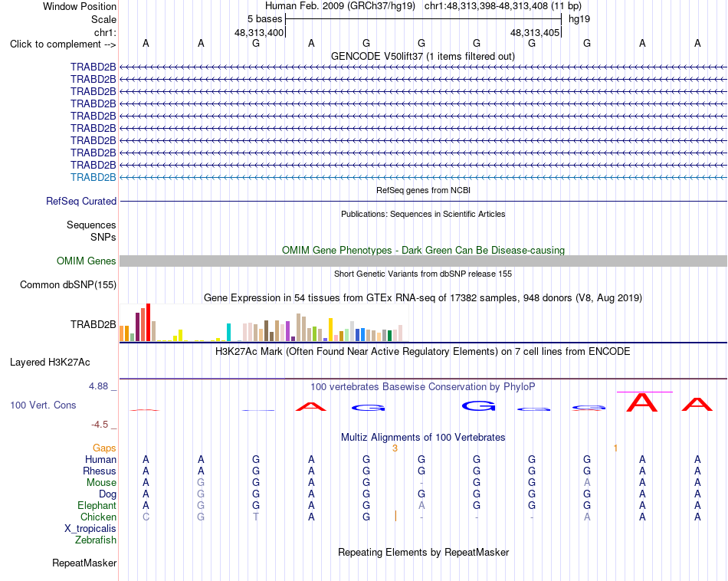Click the 'chr1:' position label
The image size is (728, 581).
tap(105, 32)
